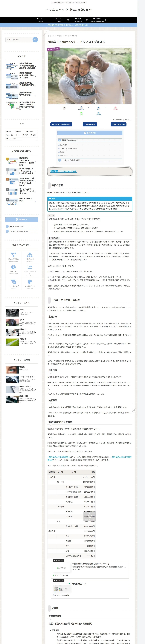Share the article on LinkedIn

[98, 113]
